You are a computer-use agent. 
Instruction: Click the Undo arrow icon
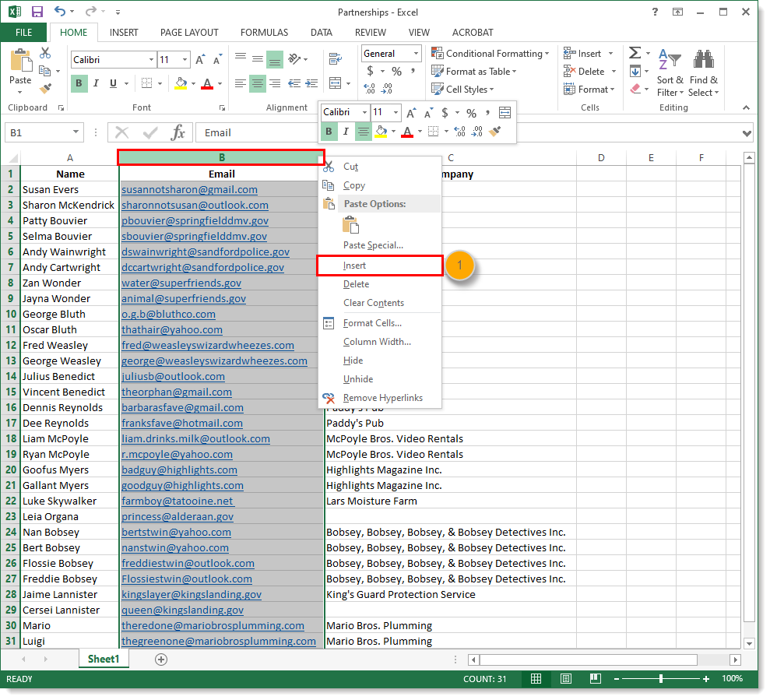(x=59, y=12)
